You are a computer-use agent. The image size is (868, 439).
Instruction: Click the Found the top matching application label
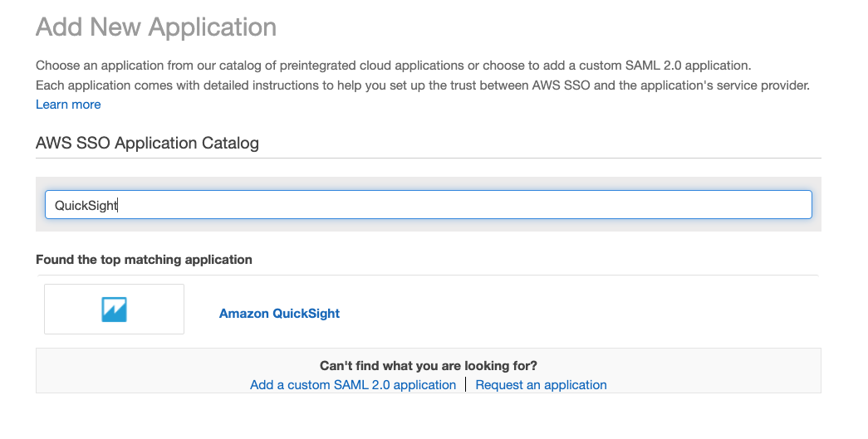[x=144, y=260]
